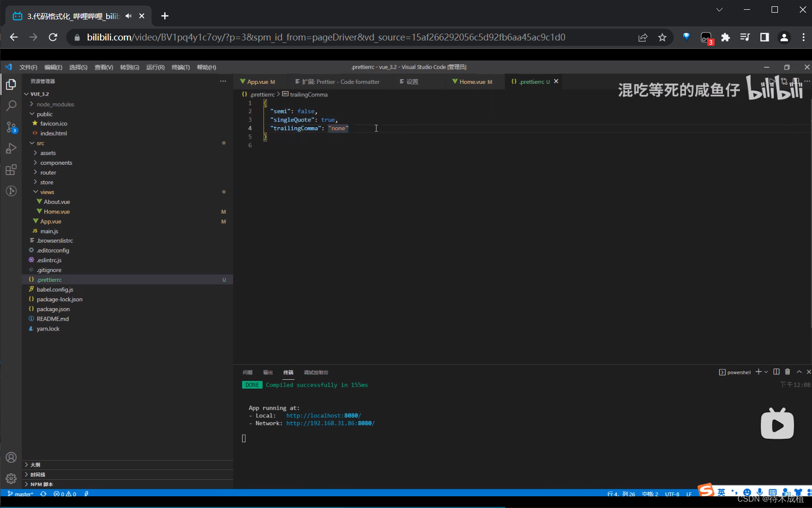
Task: Open the 终端(T) menu
Action: 181,67
